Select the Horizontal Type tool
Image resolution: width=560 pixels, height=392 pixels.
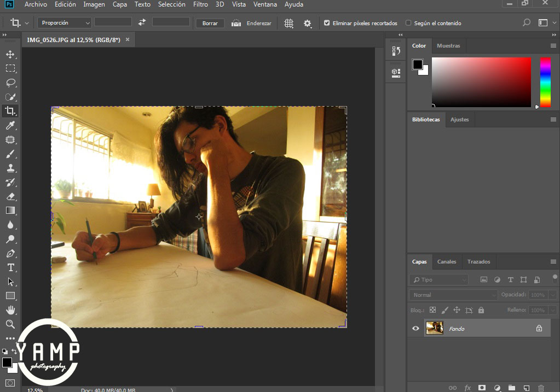[x=10, y=267]
